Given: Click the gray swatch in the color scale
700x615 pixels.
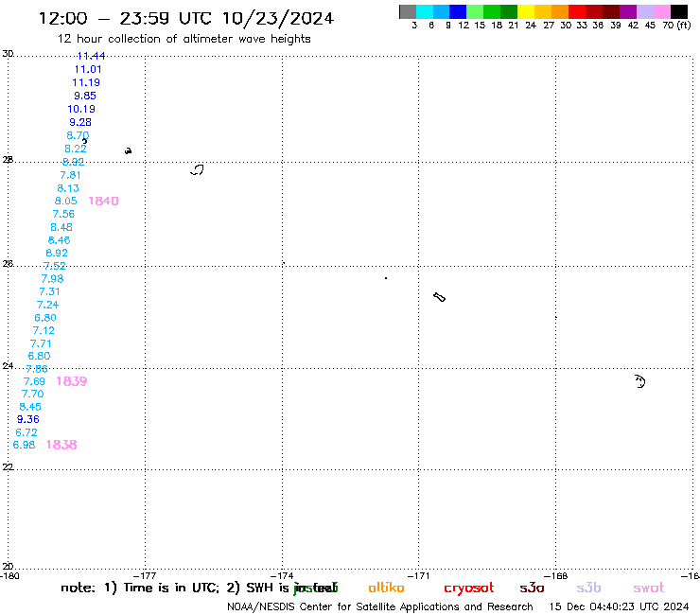Looking at the screenshot, I should 408,11.
